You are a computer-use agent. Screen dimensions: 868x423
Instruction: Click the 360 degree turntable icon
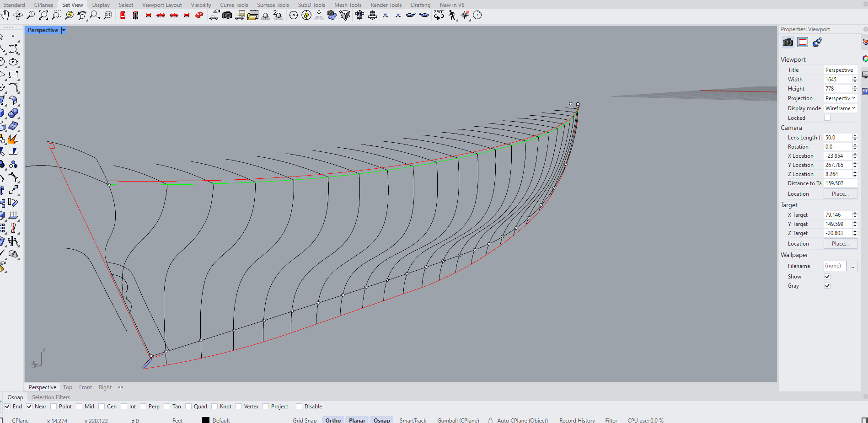[x=439, y=15]
